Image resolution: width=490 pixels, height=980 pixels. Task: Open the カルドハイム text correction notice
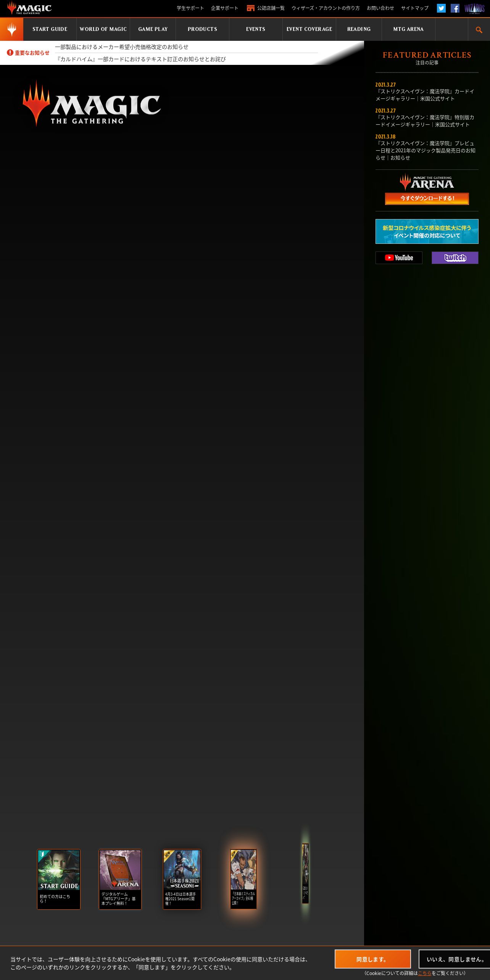[x=140, y=59]
